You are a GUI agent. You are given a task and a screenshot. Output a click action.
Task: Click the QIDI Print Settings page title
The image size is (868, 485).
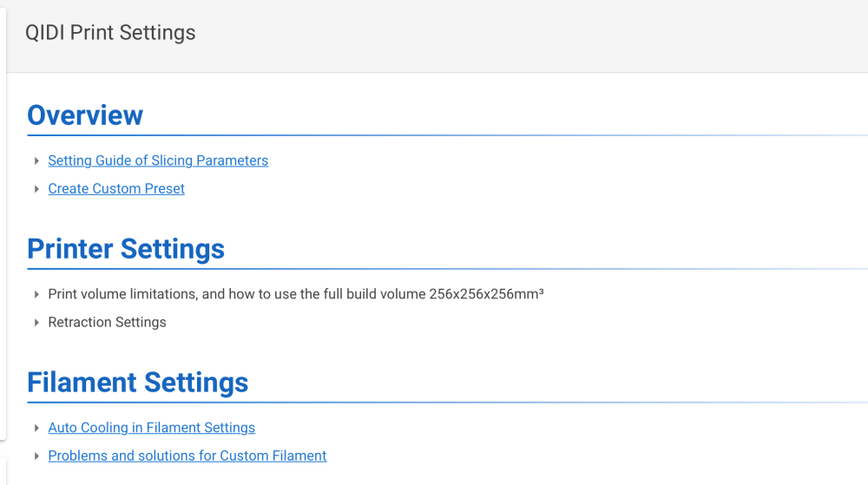pos(110,33)
